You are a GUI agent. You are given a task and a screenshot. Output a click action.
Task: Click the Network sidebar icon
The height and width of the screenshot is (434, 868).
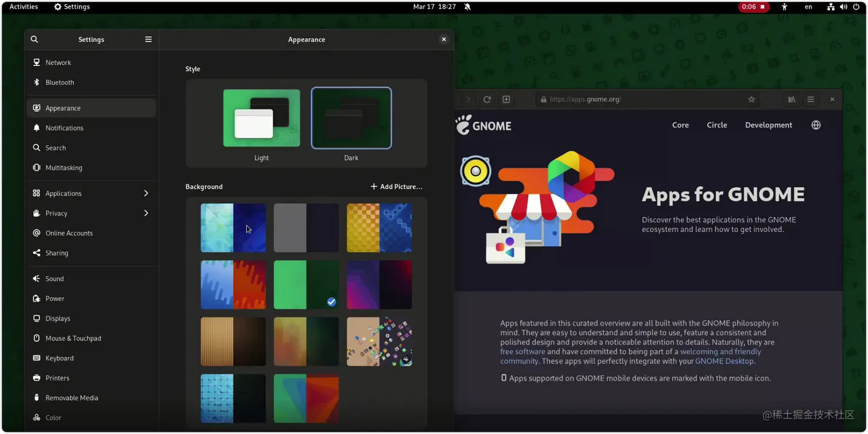click(x=37, y=63)
